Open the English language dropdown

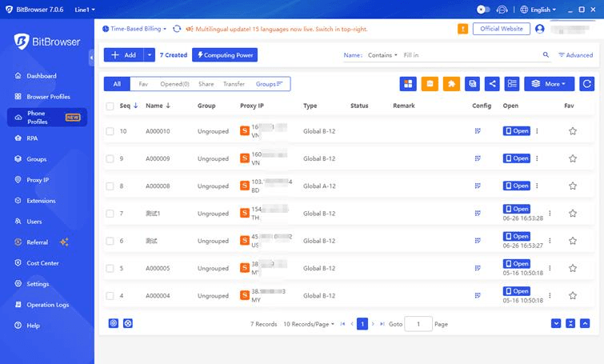pyautogui.click(x=539, y=10)
